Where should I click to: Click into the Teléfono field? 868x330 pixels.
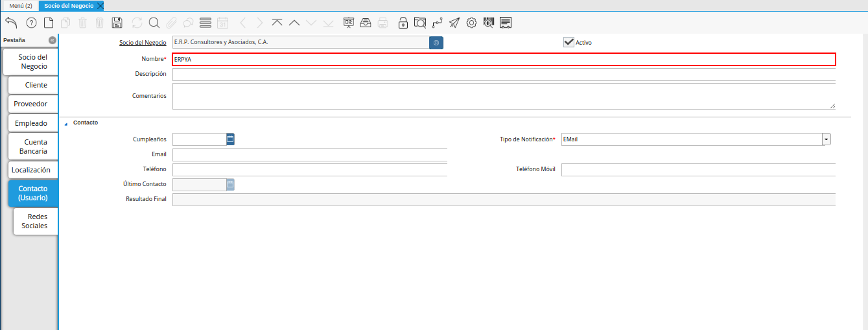click(310, 169)
